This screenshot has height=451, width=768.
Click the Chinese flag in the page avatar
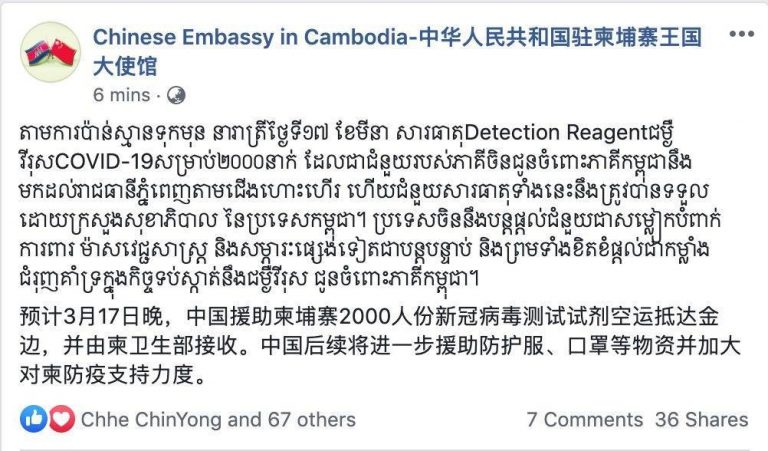click(64, 52)
